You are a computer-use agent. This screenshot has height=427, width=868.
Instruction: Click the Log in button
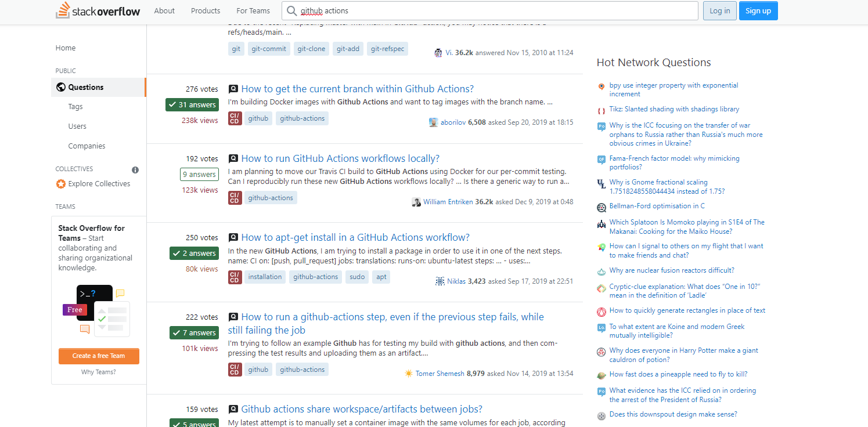tap(719, 10)
